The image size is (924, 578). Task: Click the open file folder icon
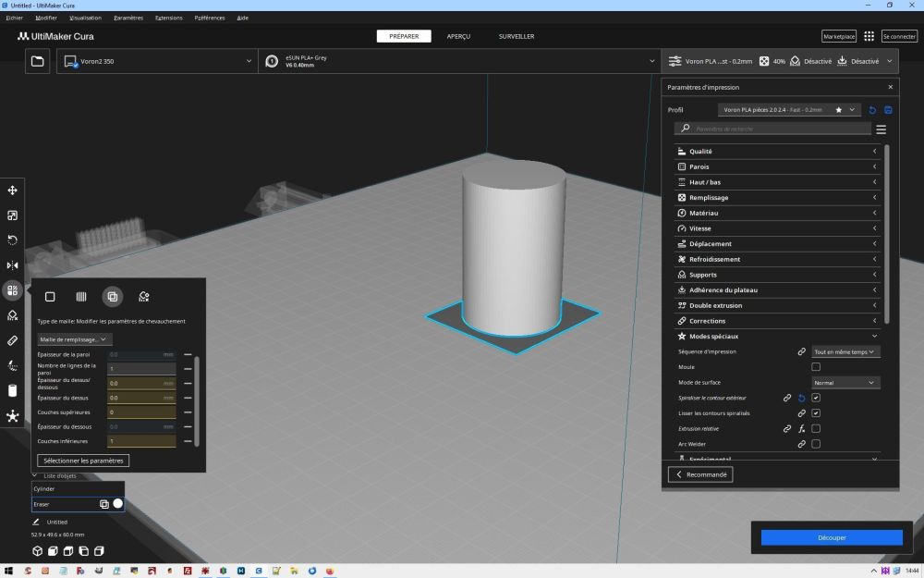pos(38,61)
